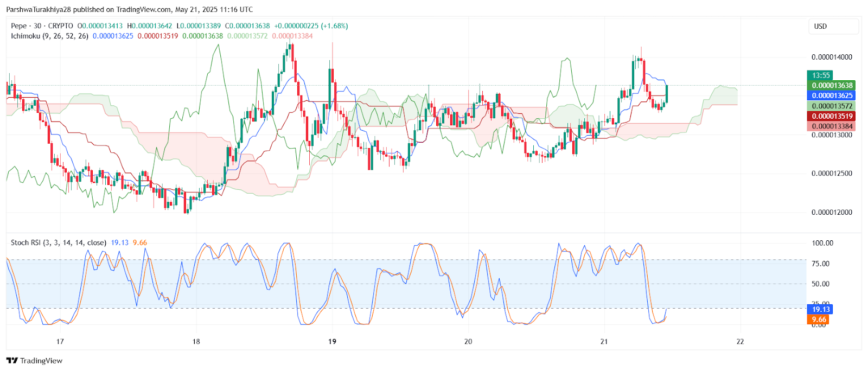Click the date 19 on time axis
This screenshot has height=371, width=868.
(332, 341)
